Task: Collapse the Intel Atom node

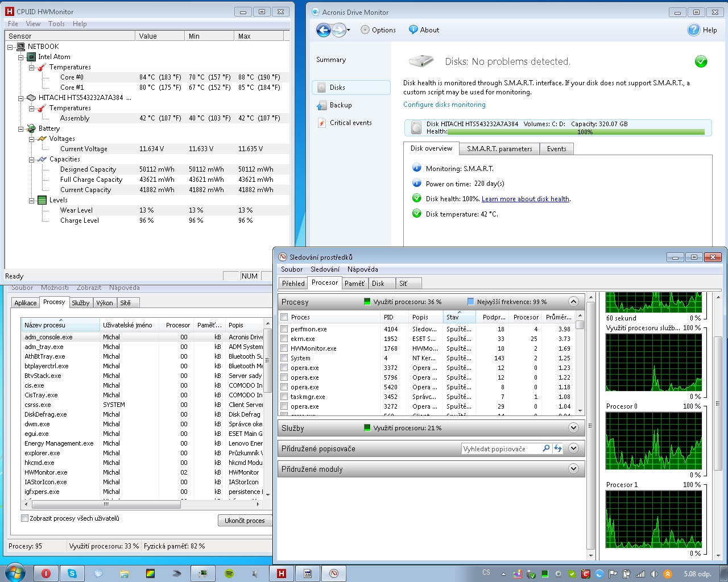Action: [x=21, y=57]
